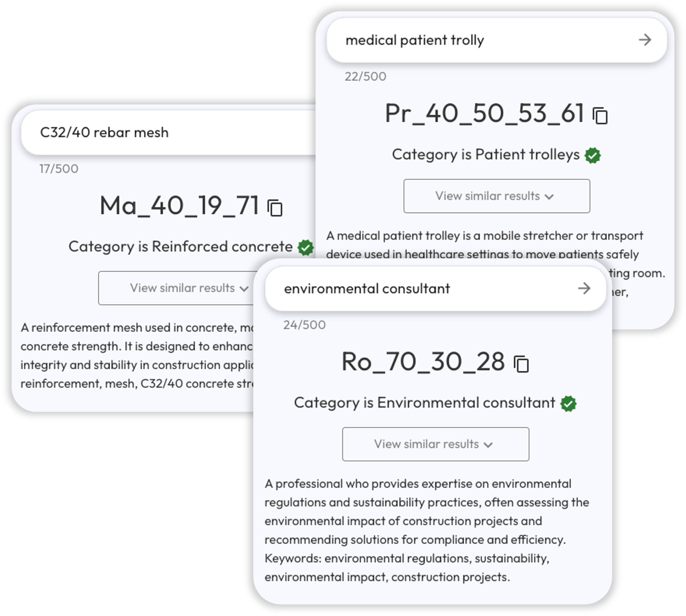Click the Reinforced concrete verified badge
This screenshot has width=686, height=616.
coord(305,247)
